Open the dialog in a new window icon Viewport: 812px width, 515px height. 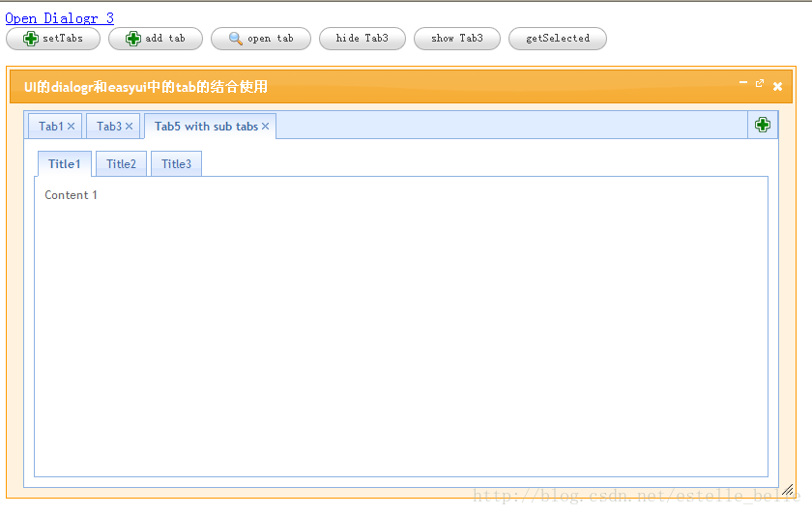760,83
